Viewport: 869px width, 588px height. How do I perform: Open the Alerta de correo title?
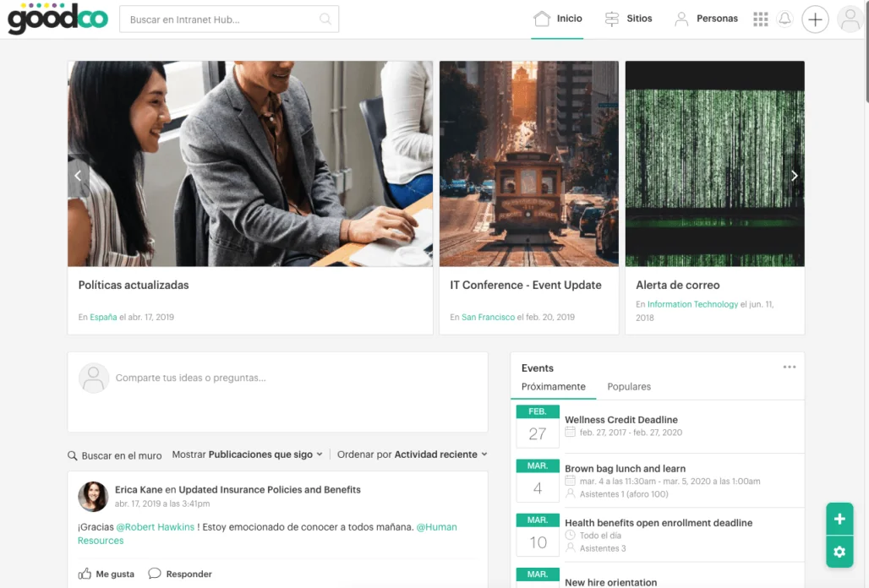(678, 286)
